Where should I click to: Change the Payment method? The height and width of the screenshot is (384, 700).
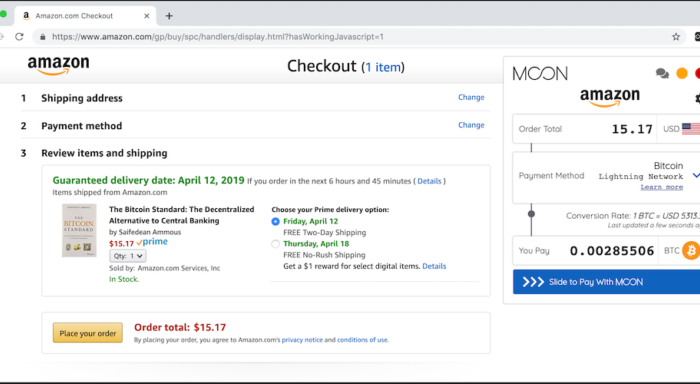point(471,125)
